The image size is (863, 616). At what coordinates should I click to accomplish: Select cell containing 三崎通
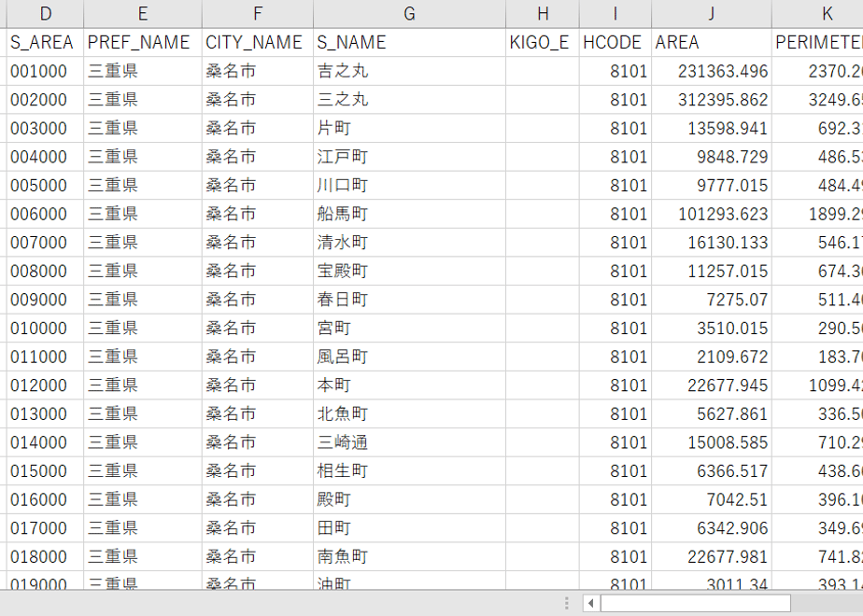click(409, 442)
